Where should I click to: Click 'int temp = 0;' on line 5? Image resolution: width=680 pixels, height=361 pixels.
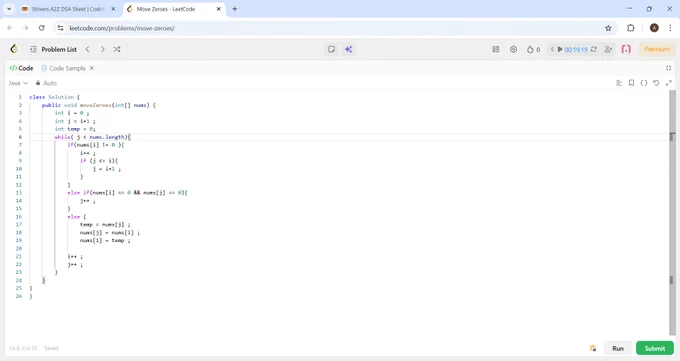point(75,129)
